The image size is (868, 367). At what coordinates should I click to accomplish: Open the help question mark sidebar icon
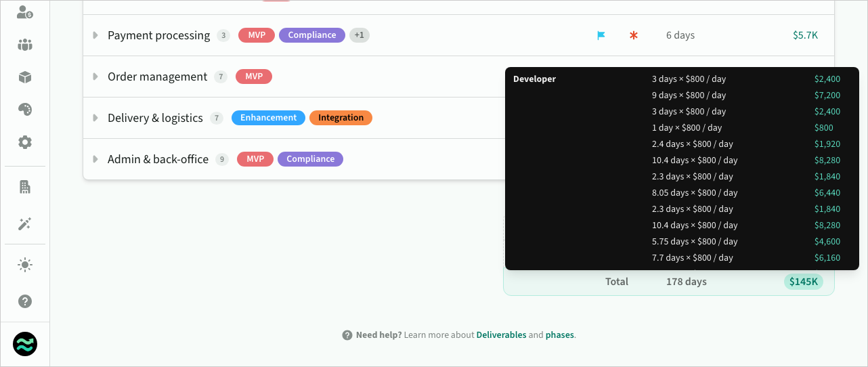pos(25,301)
